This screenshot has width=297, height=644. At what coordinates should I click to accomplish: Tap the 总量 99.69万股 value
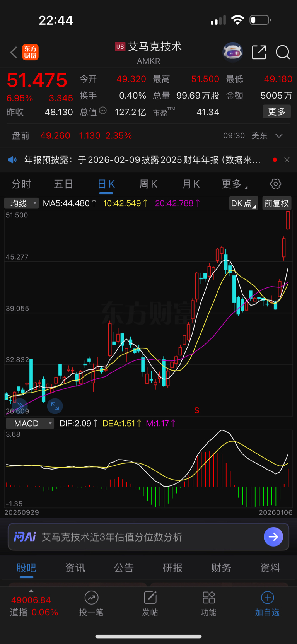[198, 96]
